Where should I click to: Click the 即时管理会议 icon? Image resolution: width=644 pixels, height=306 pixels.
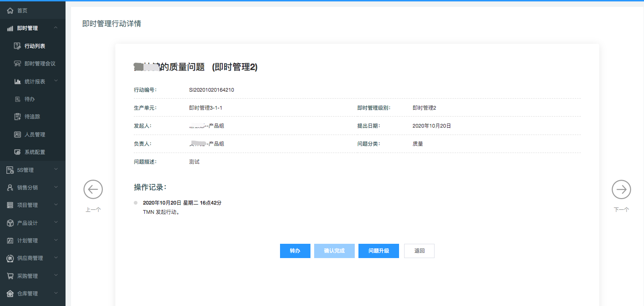point(18,64)
